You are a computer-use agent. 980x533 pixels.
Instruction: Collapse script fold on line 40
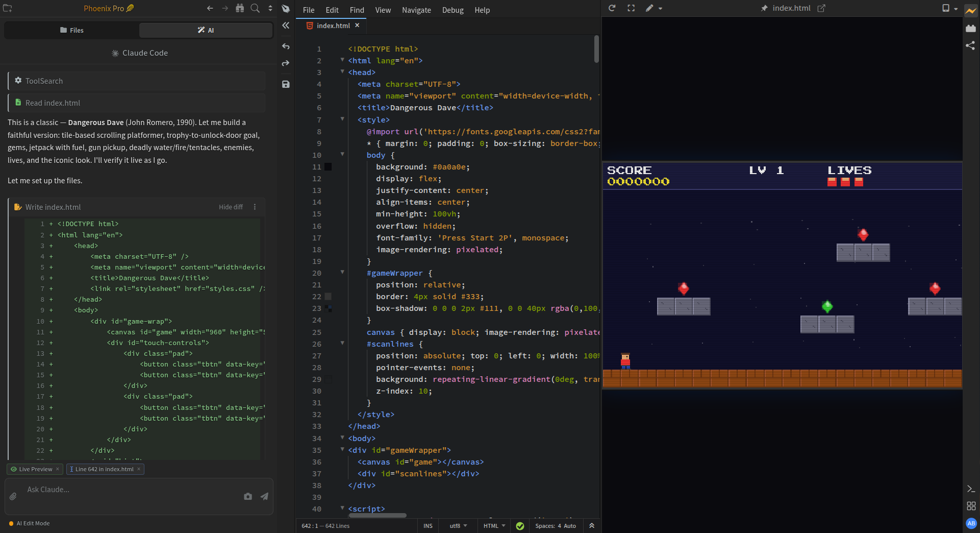coord(342,508)
